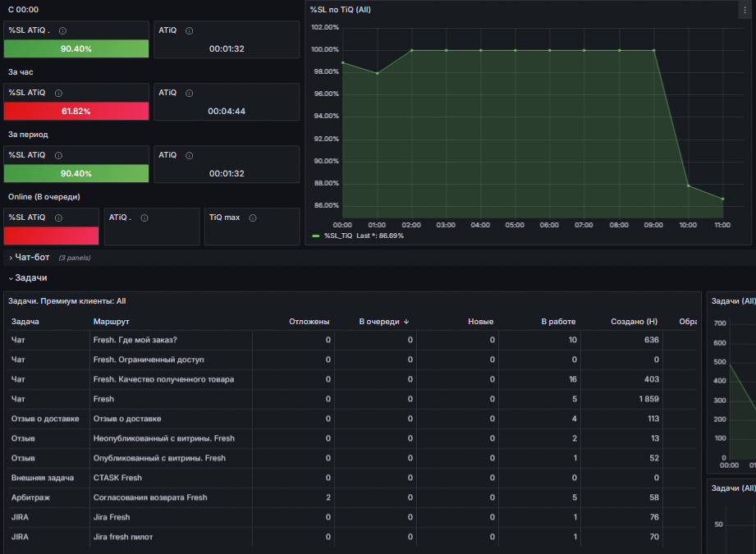Click the red 61.82% gauge bar
756x554 pixels.
pos(76,111)
